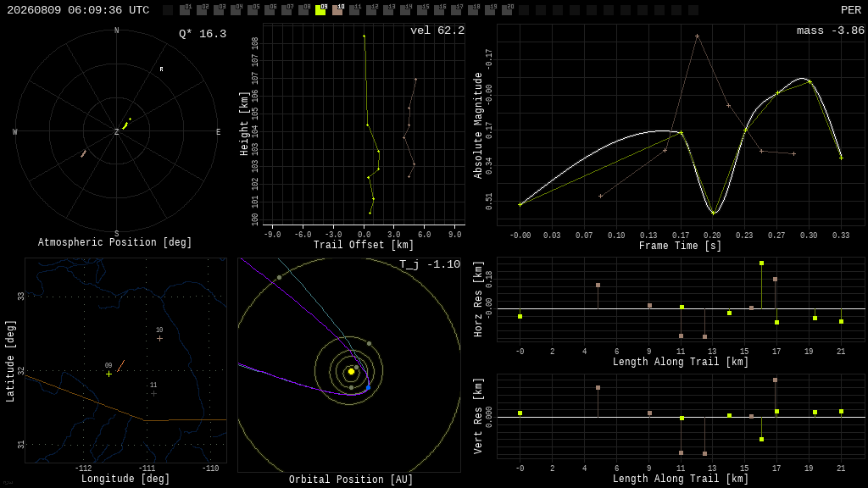Click station 09 yellow cross on map
The image size is (868, 488).
(x=109, y=374)
